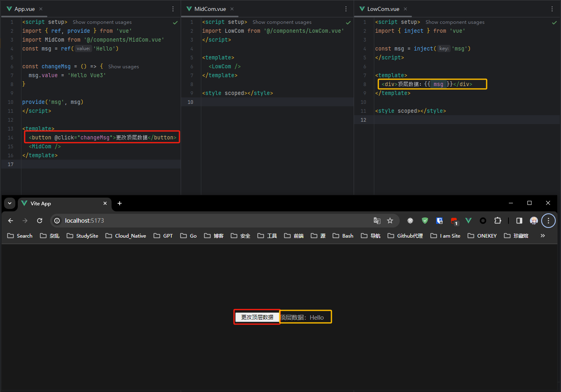The height and width of the screenshot is (392, 561).
Task: Close the App.vue tab
Action: [x=41, y=9]
